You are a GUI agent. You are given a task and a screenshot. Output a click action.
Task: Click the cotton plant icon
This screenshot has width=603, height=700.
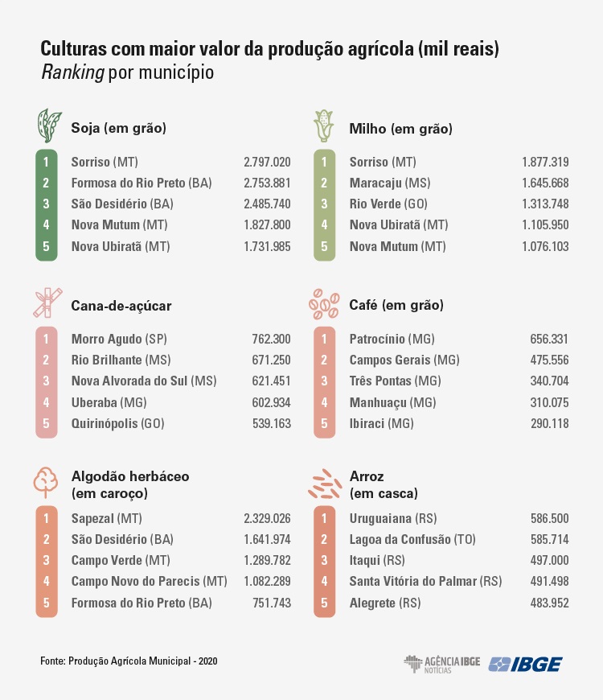click(x=46, y=481)
